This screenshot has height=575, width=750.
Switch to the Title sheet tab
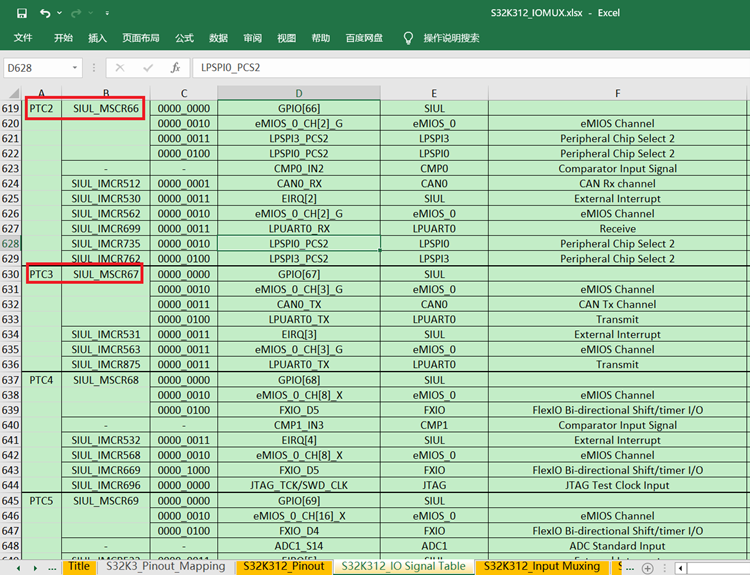79,566
